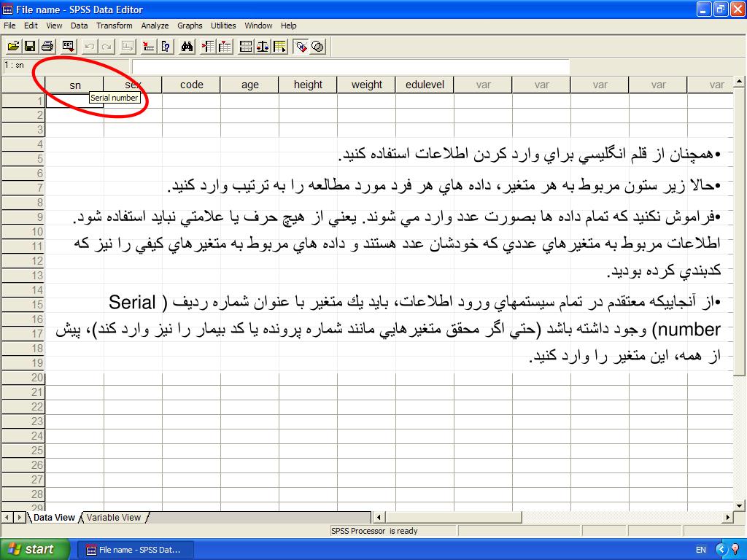Click vertical scrollbar up arrow
Screen dimensions: 747x560
point(739,82)
